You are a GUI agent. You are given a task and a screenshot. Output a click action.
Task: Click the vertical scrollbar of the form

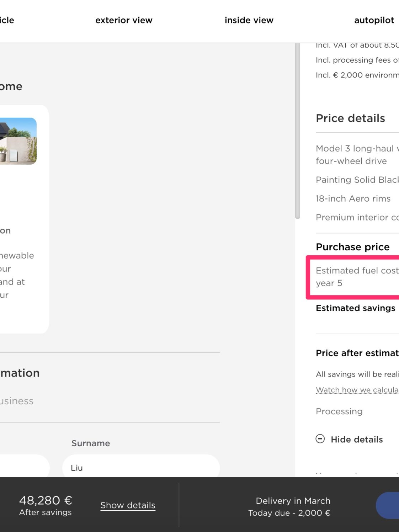298,131
